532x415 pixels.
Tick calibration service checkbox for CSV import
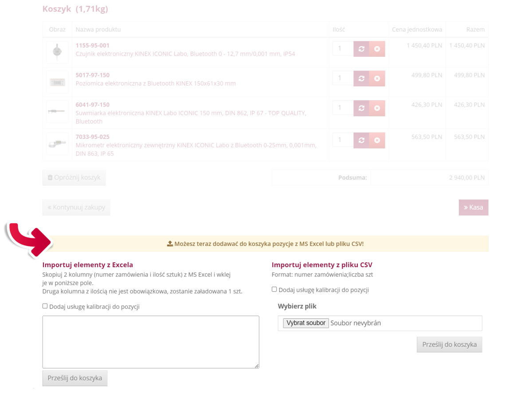tap(274, 289)
